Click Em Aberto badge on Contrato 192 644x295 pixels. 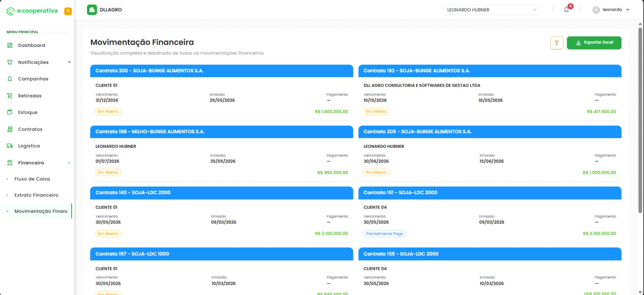point(376,112)
